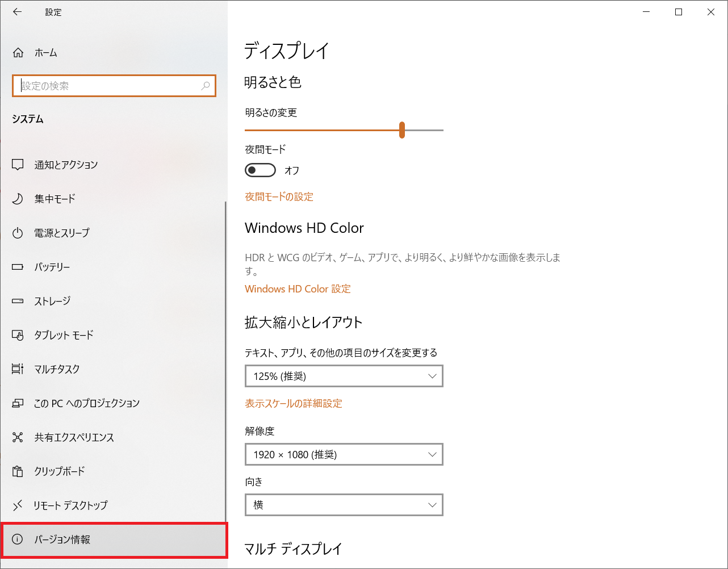Image resolution: width=728 pixels, height=569 pixels.
Task: Open the 夜間モードの設定 link
Action: coord(279,196)
